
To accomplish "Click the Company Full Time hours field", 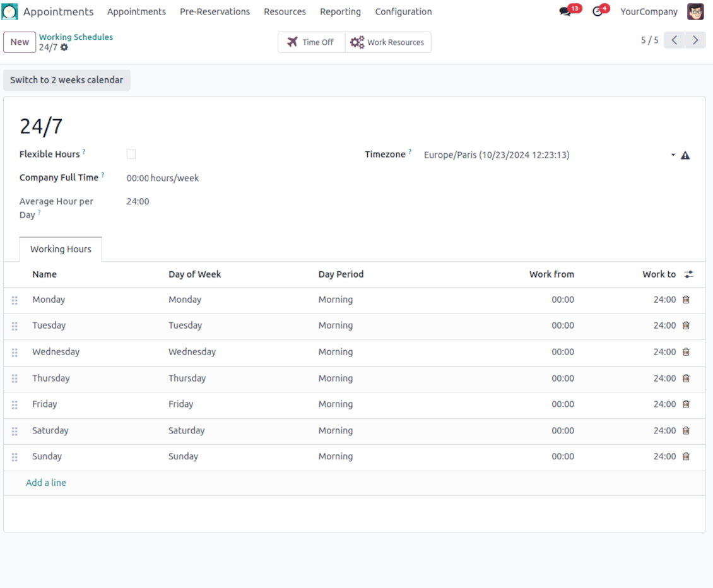I will tap(138, 179).
